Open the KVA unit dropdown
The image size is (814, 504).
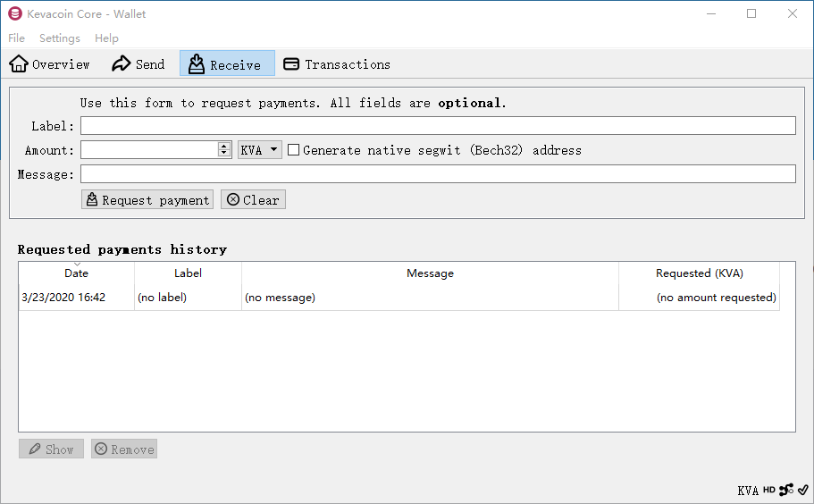(x=259, y=150)
